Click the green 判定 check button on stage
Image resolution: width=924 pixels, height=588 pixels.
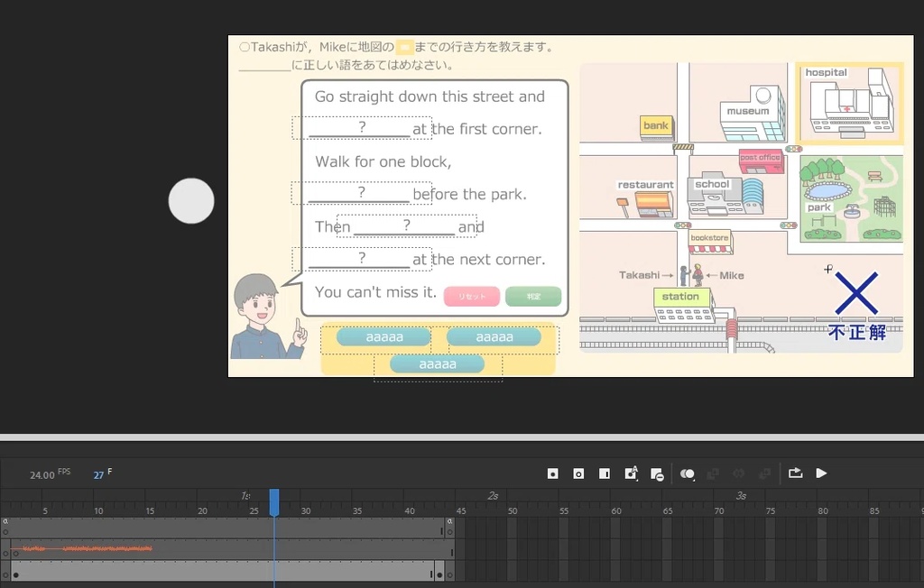click(532, 296)
